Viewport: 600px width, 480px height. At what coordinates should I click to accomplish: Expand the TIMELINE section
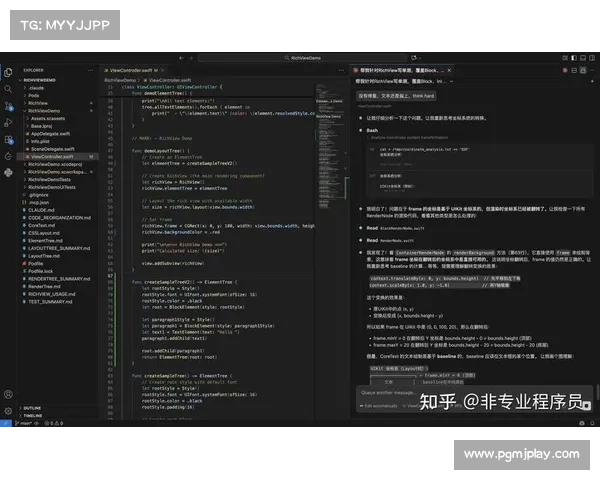coord(33,417)
